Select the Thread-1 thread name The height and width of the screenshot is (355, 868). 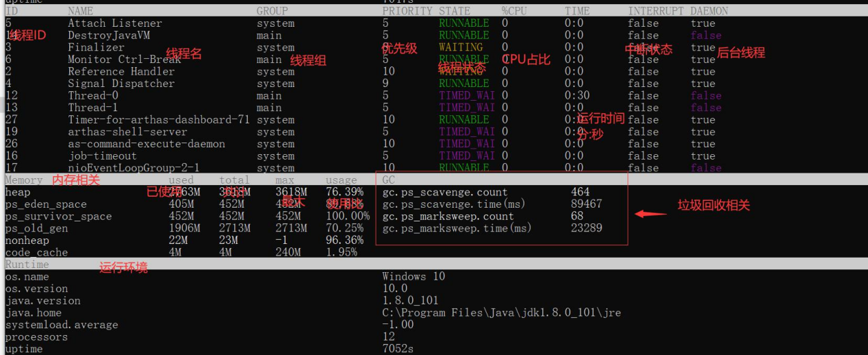coord(93,108)
